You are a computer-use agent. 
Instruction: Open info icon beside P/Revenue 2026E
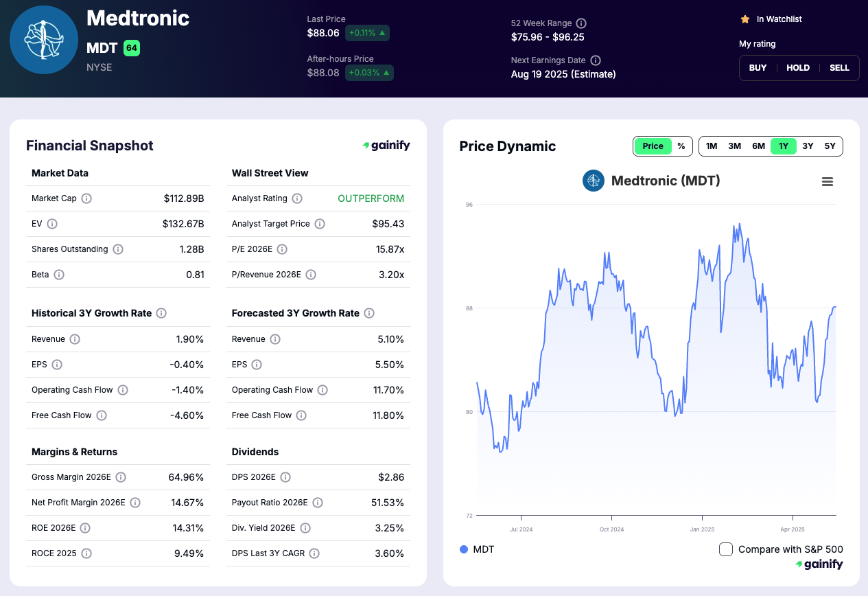tap(311, 275)
